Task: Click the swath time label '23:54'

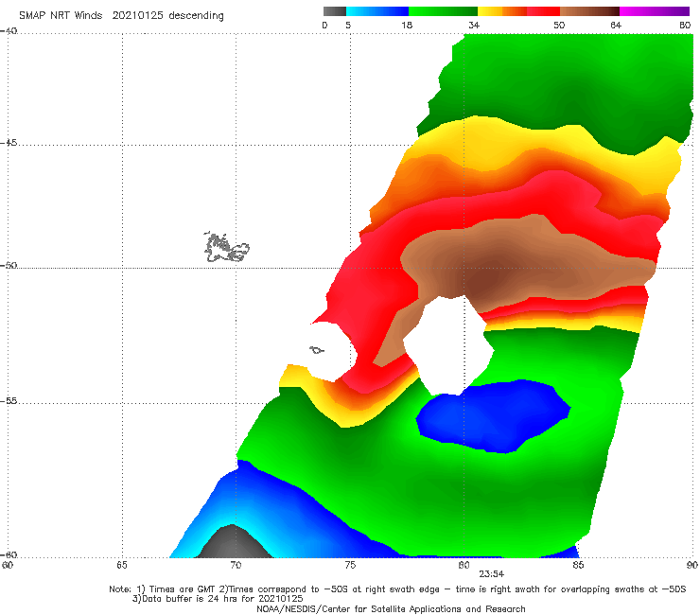Action: coord(492,574)
